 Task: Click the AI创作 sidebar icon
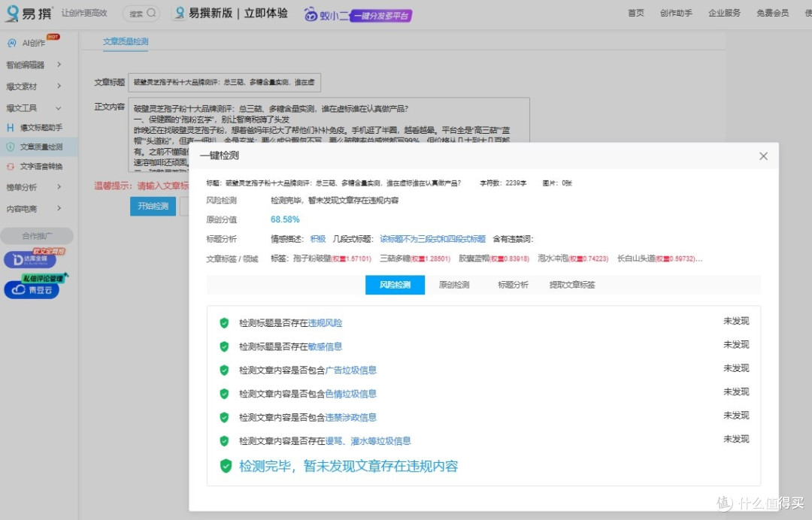tap(11, 43)
